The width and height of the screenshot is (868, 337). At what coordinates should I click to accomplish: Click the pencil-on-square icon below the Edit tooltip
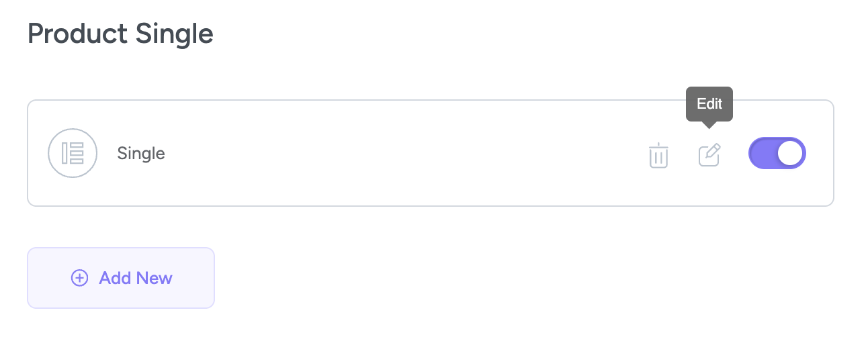[x=709, y=155]
